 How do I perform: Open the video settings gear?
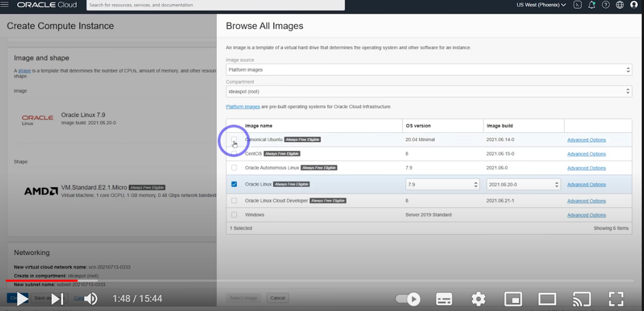tap(478, 299)
